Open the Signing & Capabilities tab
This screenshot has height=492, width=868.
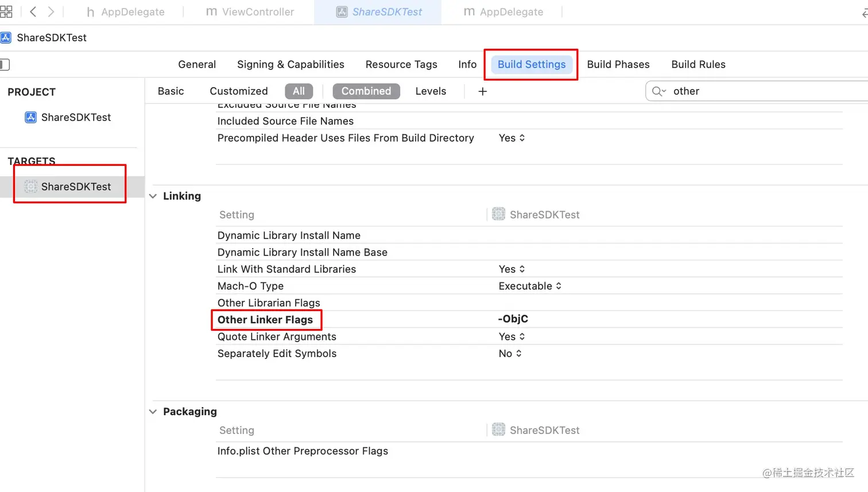click(x=290, y=64)
